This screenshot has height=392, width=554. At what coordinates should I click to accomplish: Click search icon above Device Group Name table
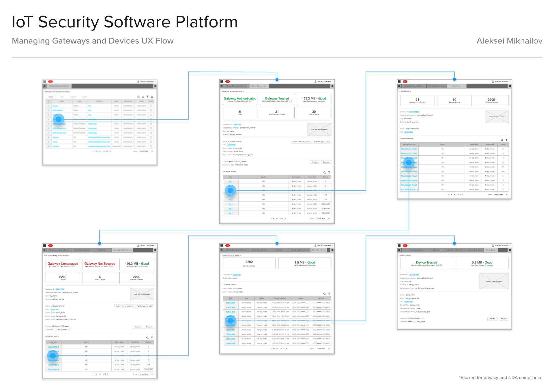click(324, 294)
